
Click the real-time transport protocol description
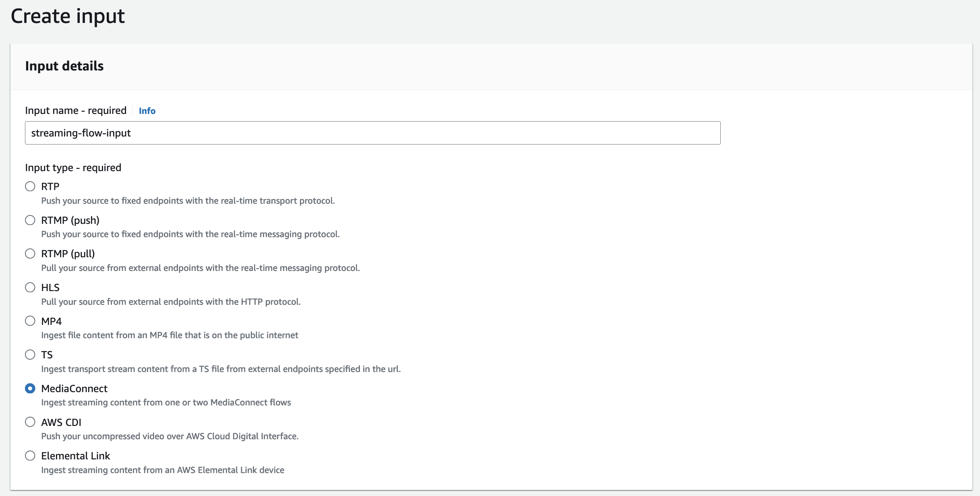tap(188, 201)
